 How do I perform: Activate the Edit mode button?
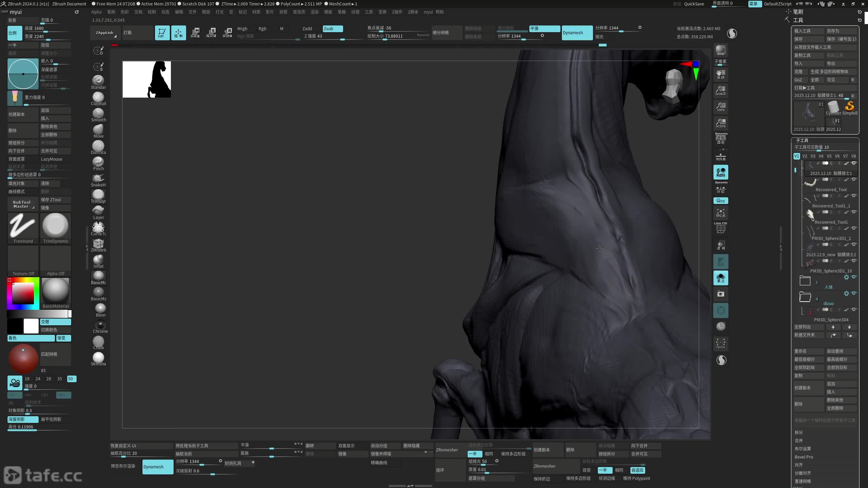162,33
